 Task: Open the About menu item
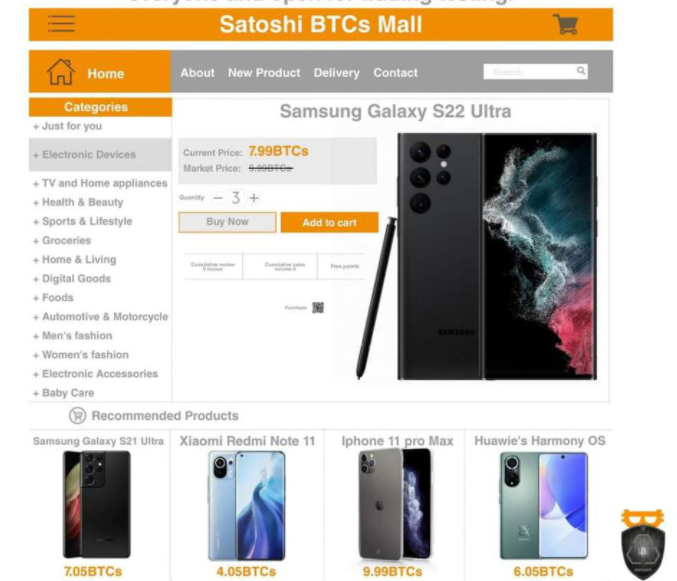(197, 73)
